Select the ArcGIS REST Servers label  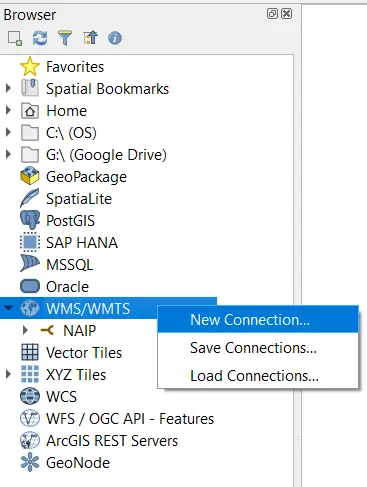point(112,441)
